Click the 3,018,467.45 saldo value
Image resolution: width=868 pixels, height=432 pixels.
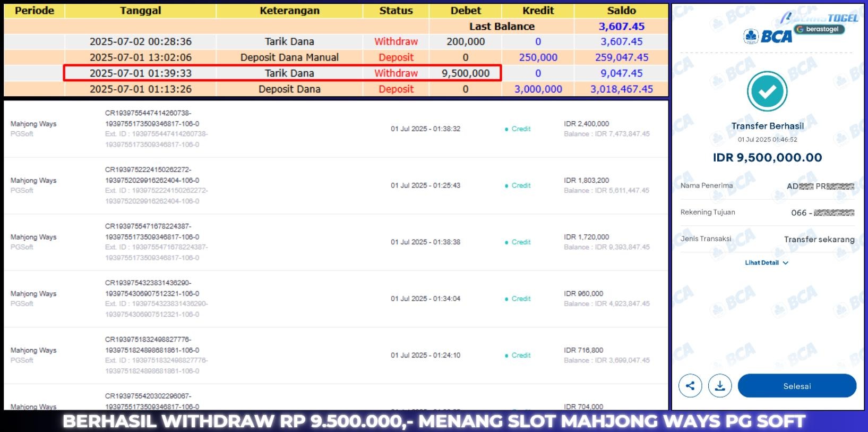point(621,89)
